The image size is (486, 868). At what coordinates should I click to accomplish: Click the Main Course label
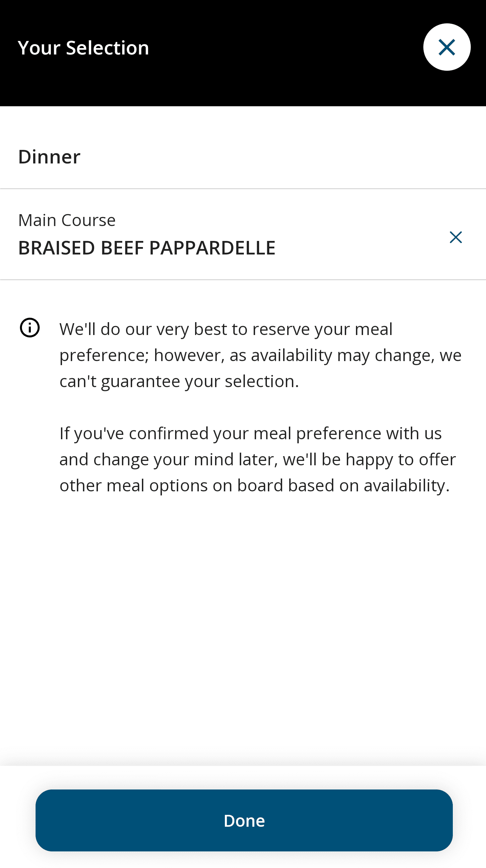click(67, 220)
